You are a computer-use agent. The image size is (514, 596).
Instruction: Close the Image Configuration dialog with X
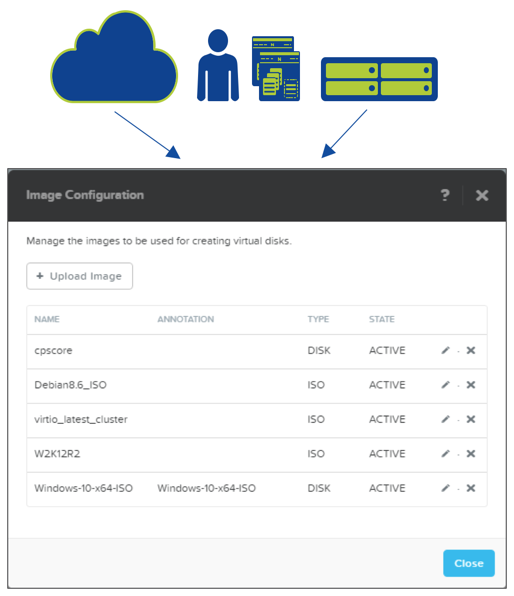coord(482,195)
